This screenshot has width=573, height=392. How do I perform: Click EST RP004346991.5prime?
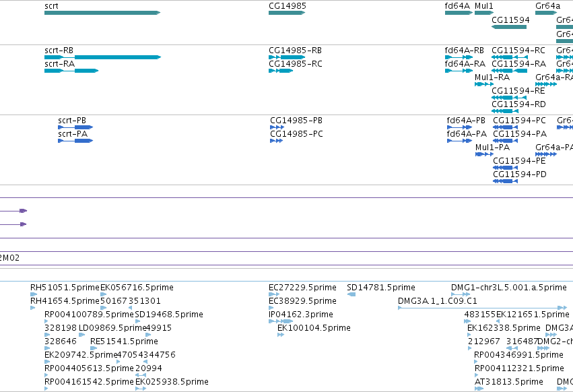(476, 362)
